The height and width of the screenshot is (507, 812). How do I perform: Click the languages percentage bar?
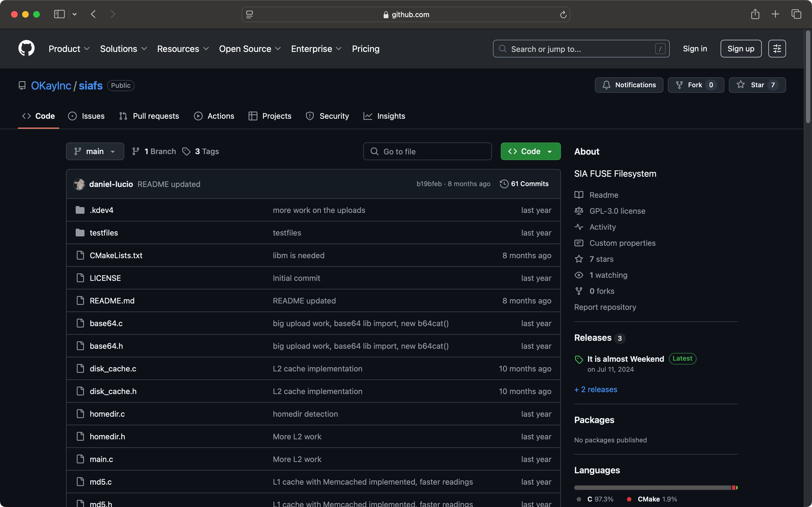point(655,488)
